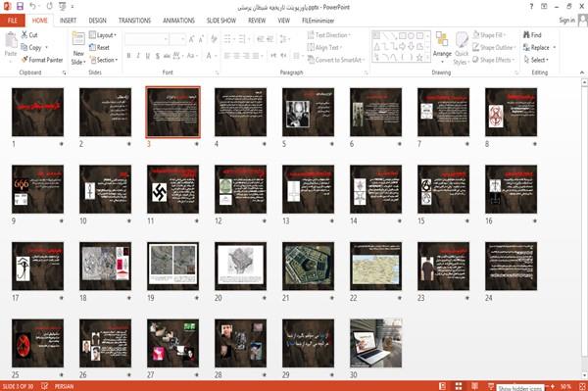Expand Shape Effects dropdown

[x=494, y=60]
